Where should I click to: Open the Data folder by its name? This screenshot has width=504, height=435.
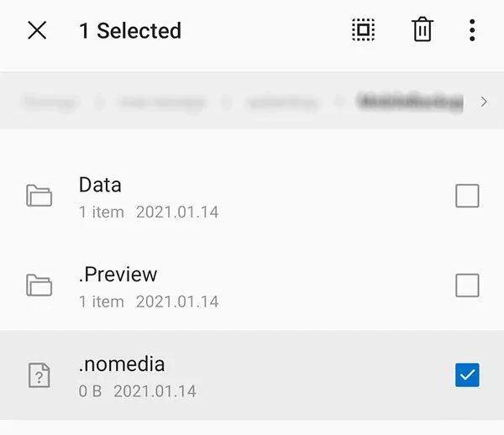tap(100, 185)
